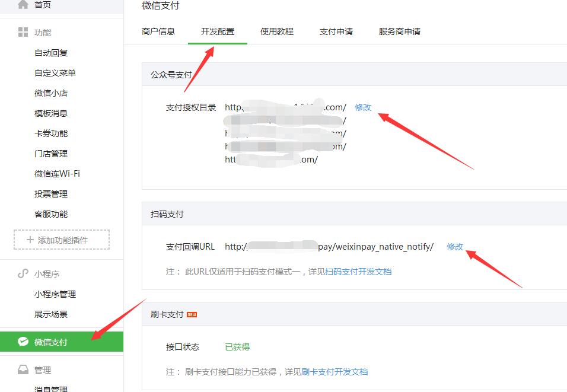Click the home icon beside 首页

[x=23, y=5]
